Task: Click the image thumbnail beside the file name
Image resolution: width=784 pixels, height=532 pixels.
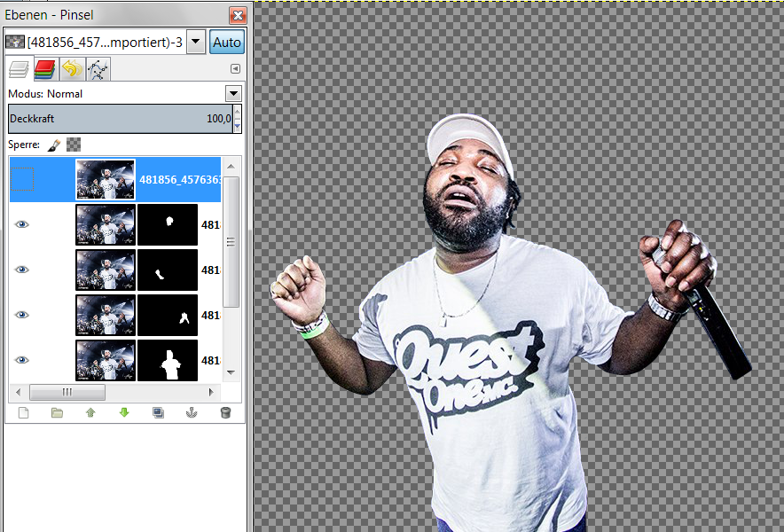Action: point(15,42)
